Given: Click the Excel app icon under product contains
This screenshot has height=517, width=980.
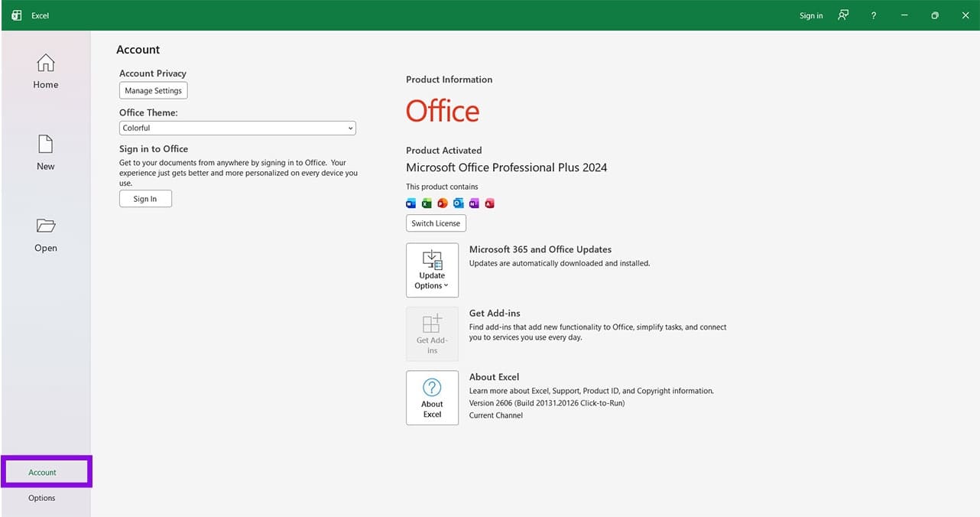Looking at the screenshot, I should 427,203.
